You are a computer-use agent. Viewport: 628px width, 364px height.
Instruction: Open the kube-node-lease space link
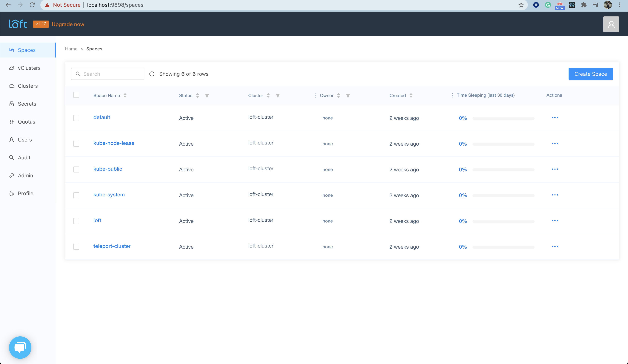(x=114, y=143)
